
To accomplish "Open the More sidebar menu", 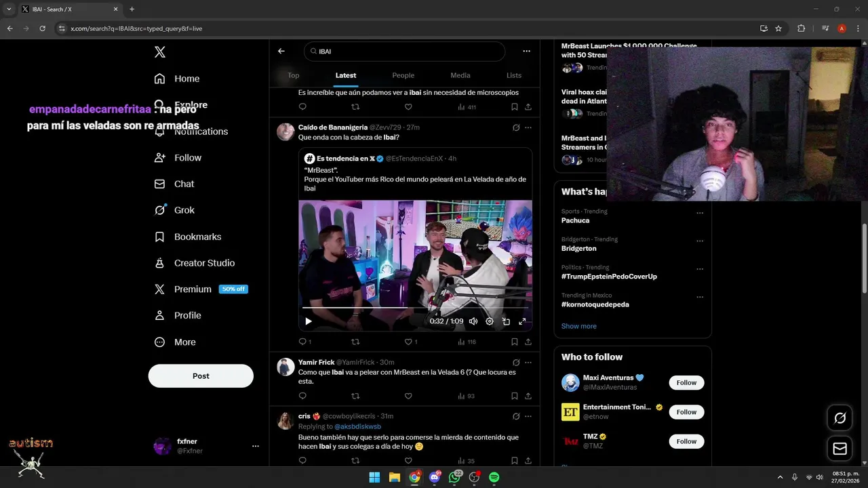I will click(x=175, y=342).
